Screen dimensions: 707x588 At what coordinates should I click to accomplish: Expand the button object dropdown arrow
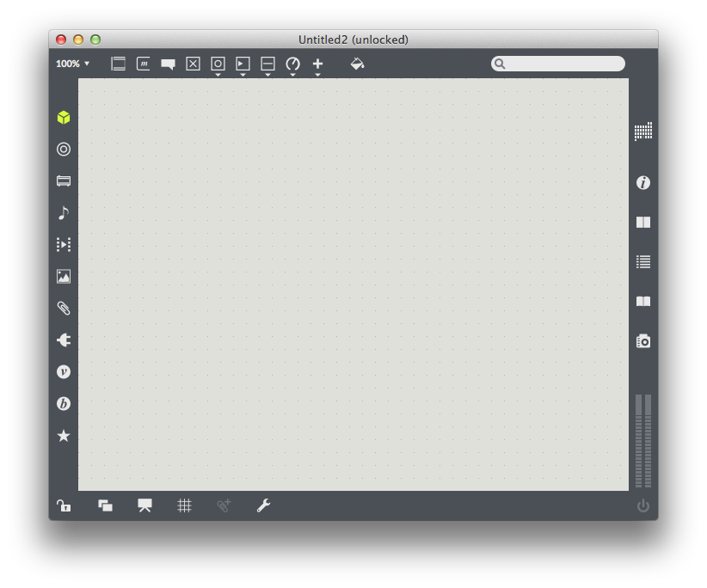click(218, 75)
